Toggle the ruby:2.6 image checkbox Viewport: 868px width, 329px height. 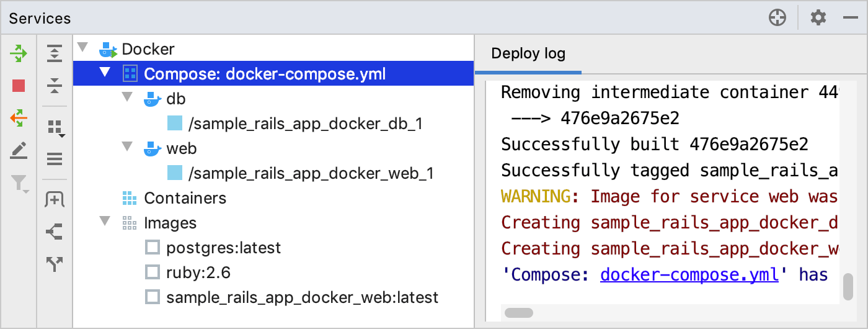pyautogui.click(x=152, y=273)
